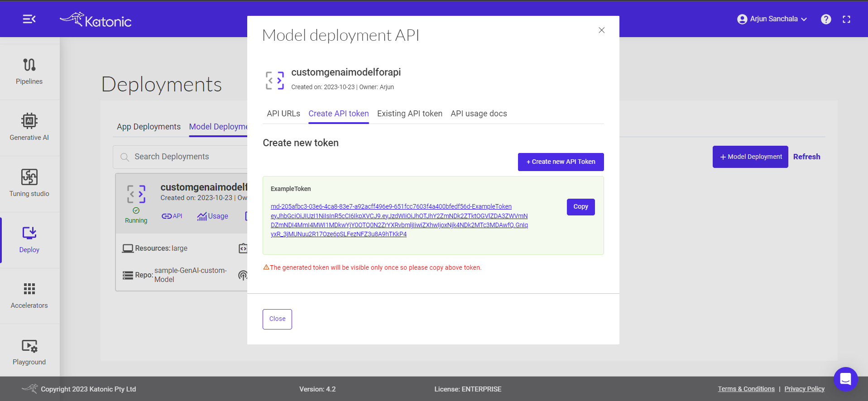The image size is (868, 401).
Task: Click the Close button in the dialog
Action: tap(277, 319)
